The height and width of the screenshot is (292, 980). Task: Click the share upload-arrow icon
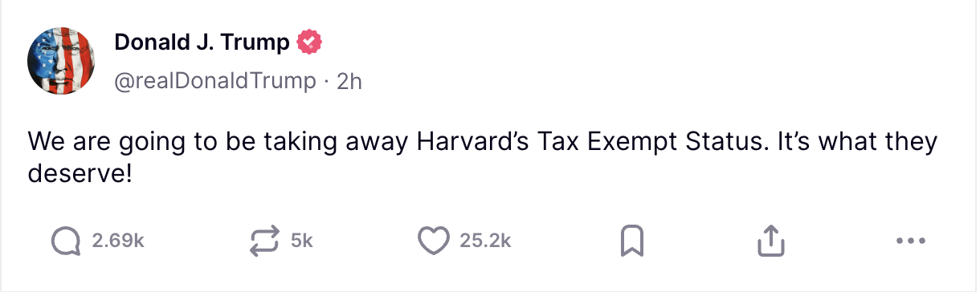pos(770,240)
